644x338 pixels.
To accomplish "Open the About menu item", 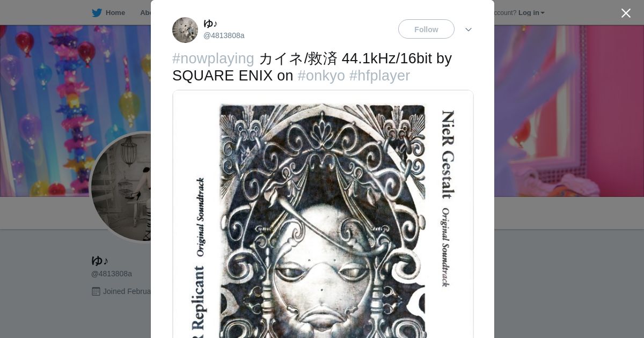I will (x=145, y=13).
